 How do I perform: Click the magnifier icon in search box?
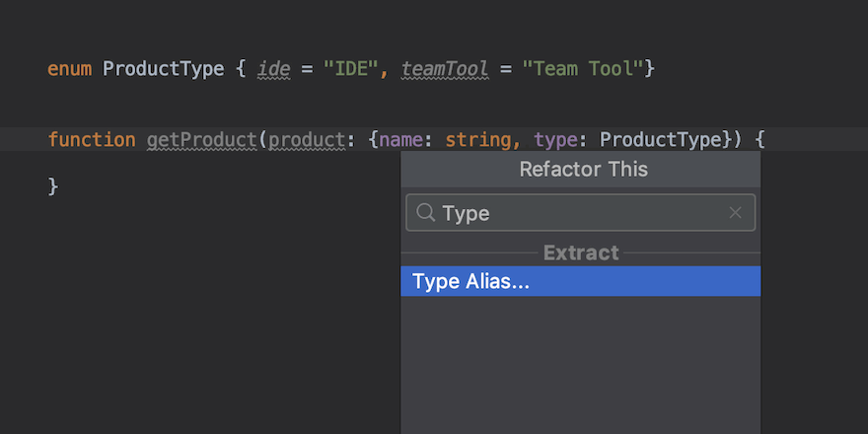tap(425, 213)
